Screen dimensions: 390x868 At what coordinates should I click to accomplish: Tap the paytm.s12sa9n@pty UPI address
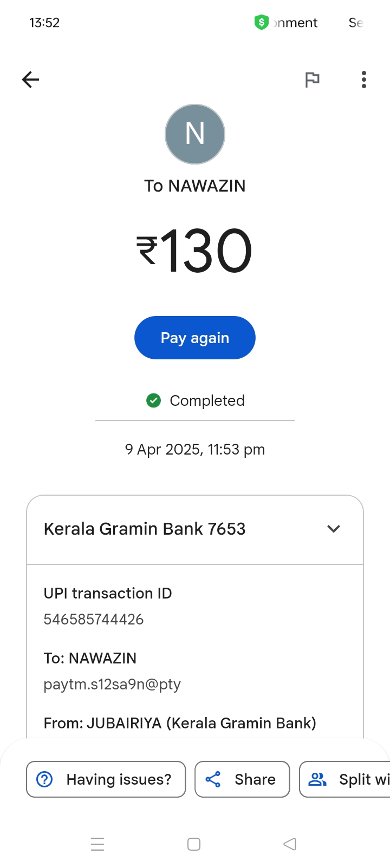click(x=112, y=684)
